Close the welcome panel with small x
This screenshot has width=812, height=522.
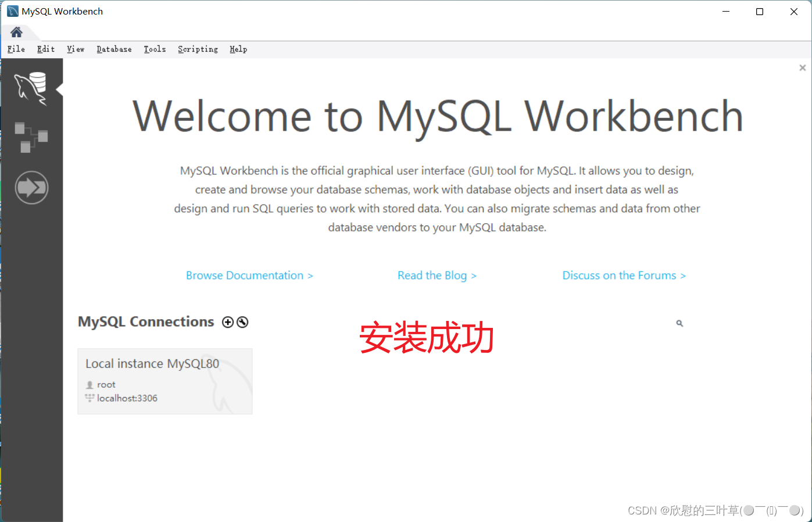tap(803, 68)
